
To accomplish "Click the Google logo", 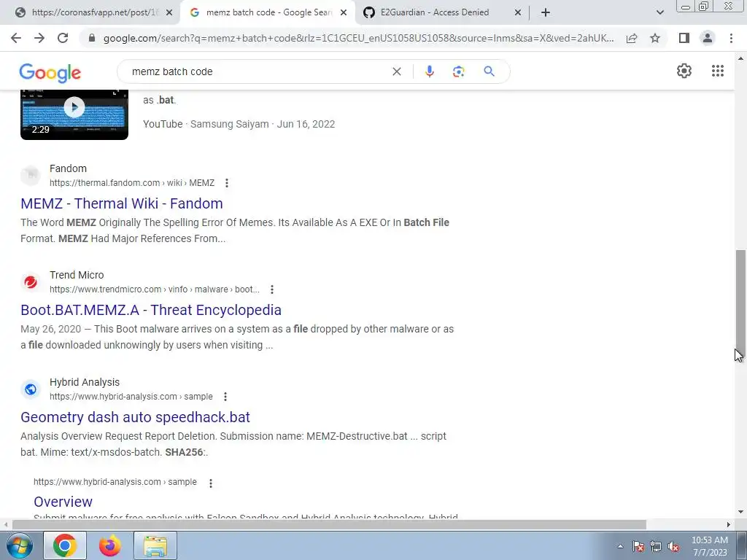I will pyautogui.click(x=50, y=73).
